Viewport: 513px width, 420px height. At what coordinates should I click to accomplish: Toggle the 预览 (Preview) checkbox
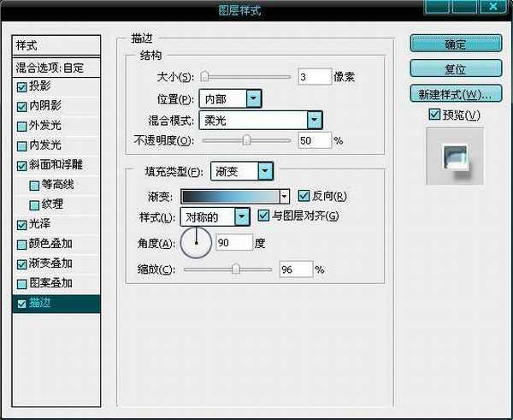coord(434,115)
